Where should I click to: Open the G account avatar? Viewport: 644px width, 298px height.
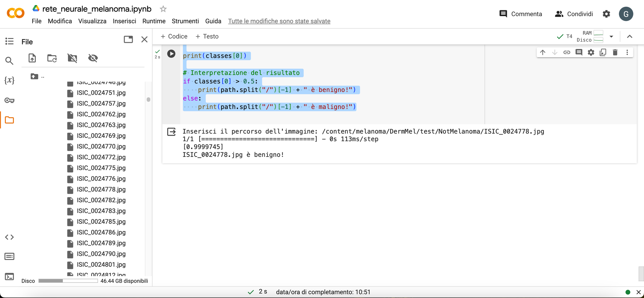pos(626,14)
